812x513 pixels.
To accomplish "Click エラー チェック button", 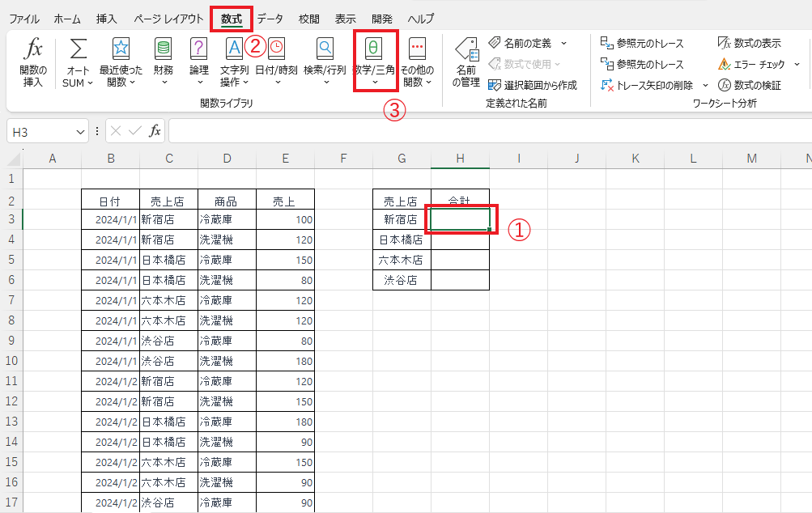I will (x=751, y=64).
